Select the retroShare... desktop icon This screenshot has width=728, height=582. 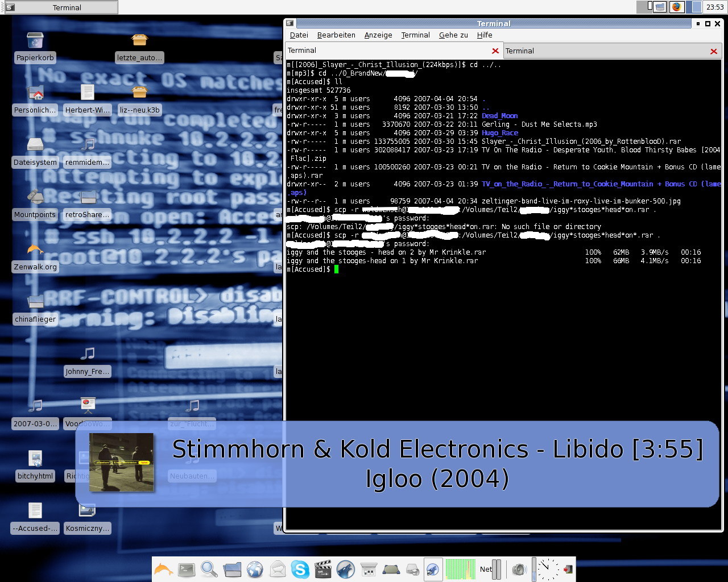pyautogui.click(x=88, y=203)
